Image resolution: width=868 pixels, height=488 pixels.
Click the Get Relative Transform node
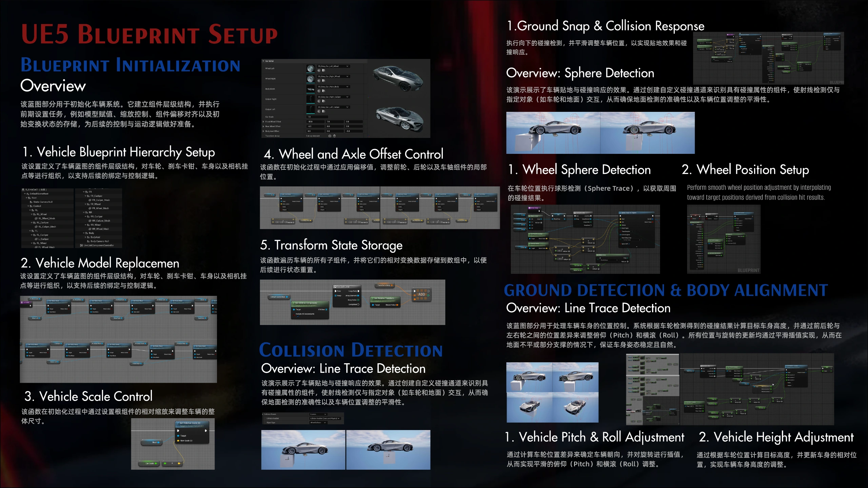point(385,302)
